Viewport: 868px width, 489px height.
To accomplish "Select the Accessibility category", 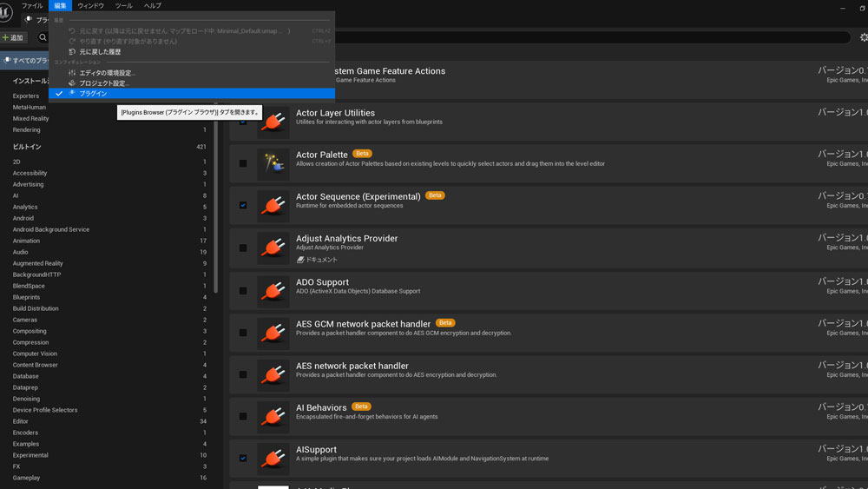I will point(30,173).
